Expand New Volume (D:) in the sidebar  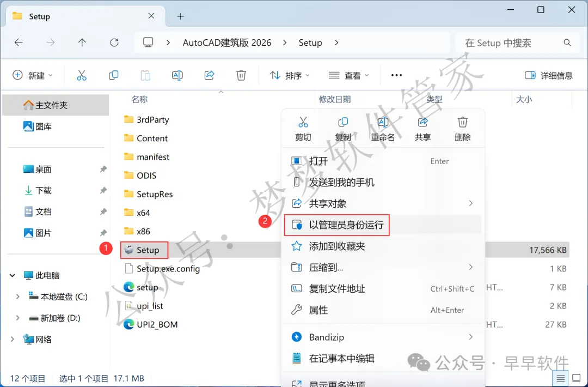coord(17,318)
